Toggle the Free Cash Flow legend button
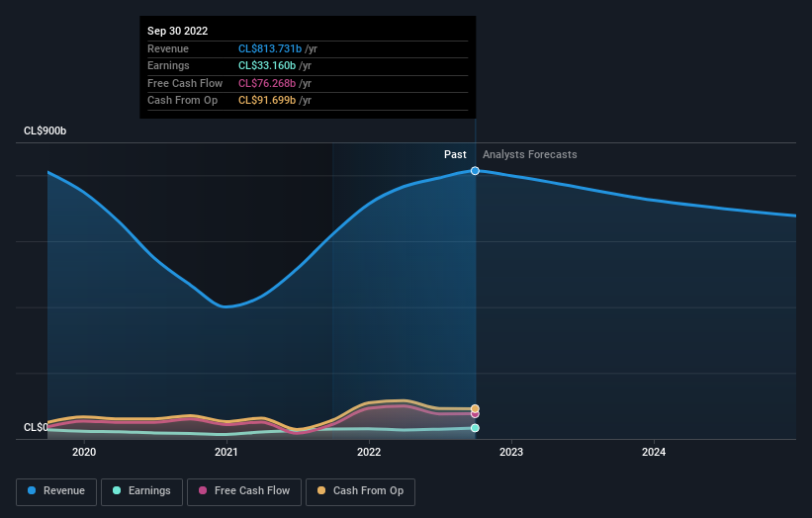Screen dimensions: 812x518 pyautogui.click(x=244, y=491)
